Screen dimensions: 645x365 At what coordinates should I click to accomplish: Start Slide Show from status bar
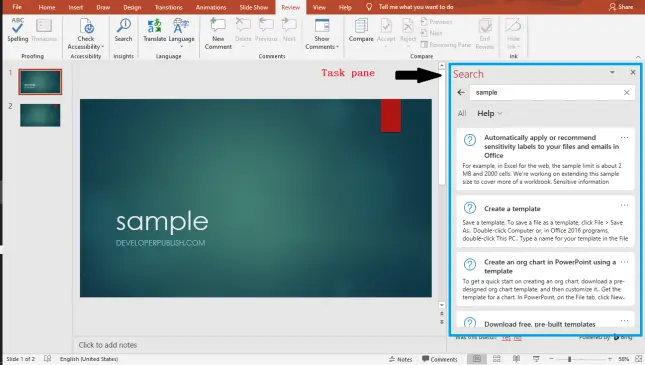(x=536, y=359)
